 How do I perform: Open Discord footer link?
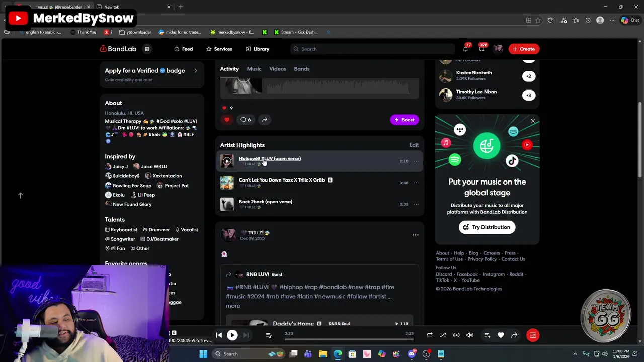point(444,274)
